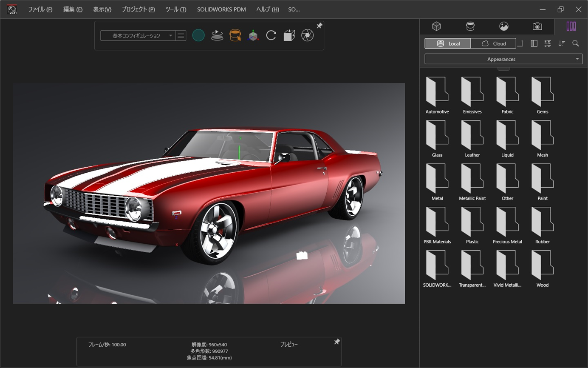This screenshot has width=588, height=368.
Task: Expand the 基本コンフィギュレーション dropdown
Action: [x=137, y=36]
